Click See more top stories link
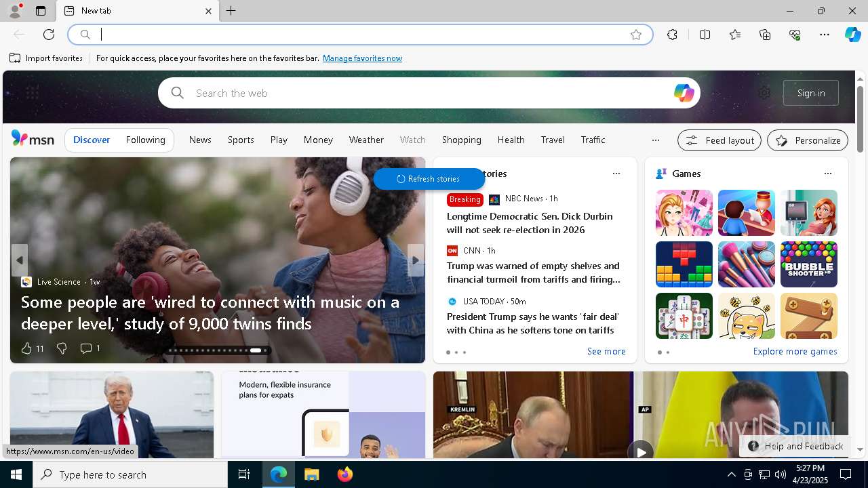Screen dimensions: 868x488 click(x=606, y=351)
